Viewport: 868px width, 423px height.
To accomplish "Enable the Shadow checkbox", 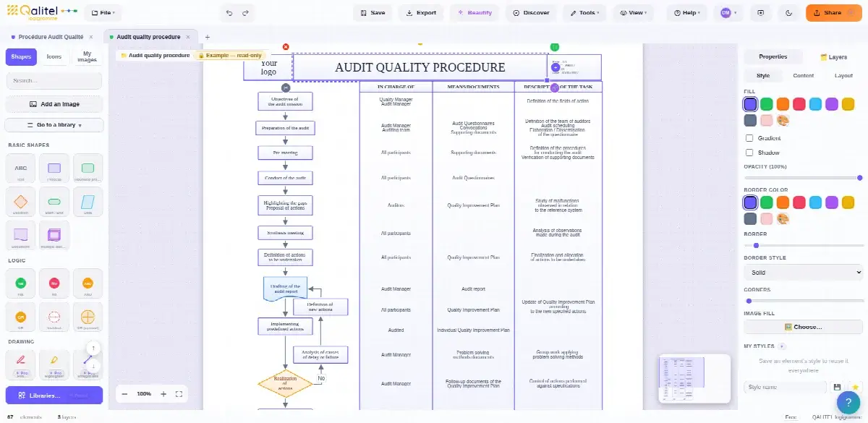I will click(x=749, y=153).
